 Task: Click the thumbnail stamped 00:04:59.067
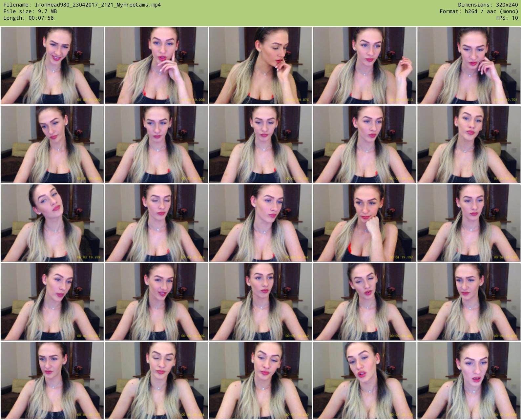52,302
